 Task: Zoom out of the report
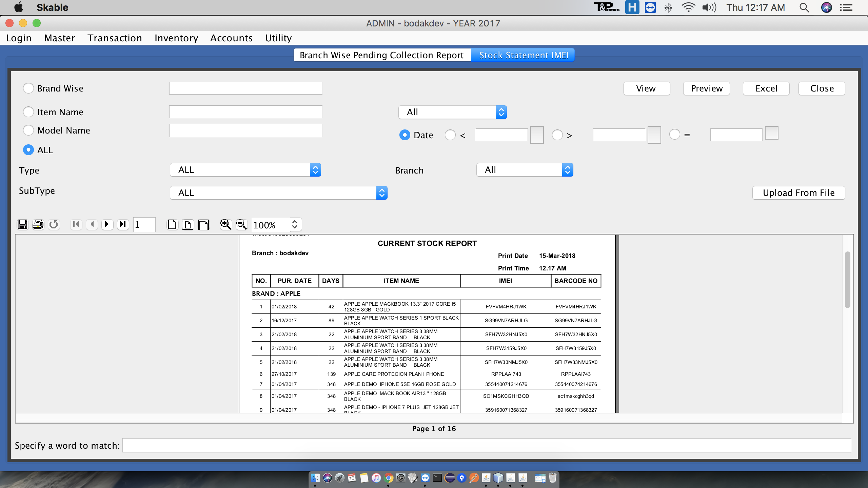(x=241, y=224)
